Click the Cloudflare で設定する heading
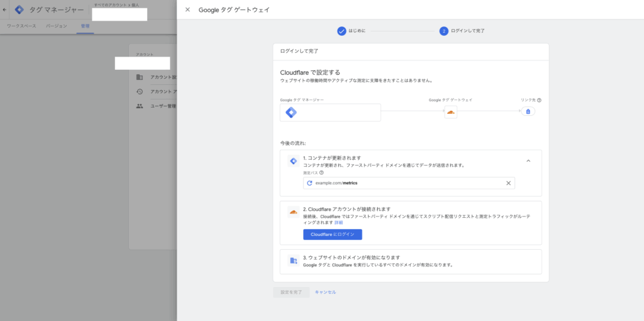 pyautogui.click(x=310, y=72)
